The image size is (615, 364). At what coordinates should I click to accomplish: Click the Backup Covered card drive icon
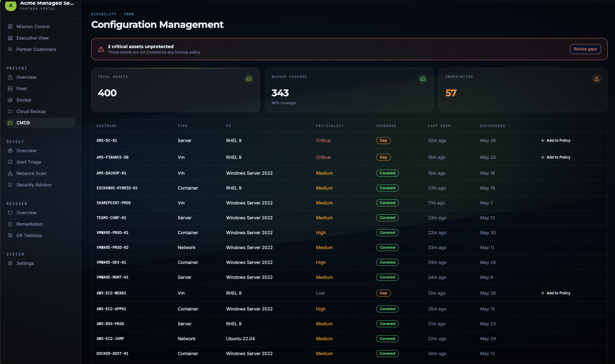pyautogui.click(x=423, y=79)
